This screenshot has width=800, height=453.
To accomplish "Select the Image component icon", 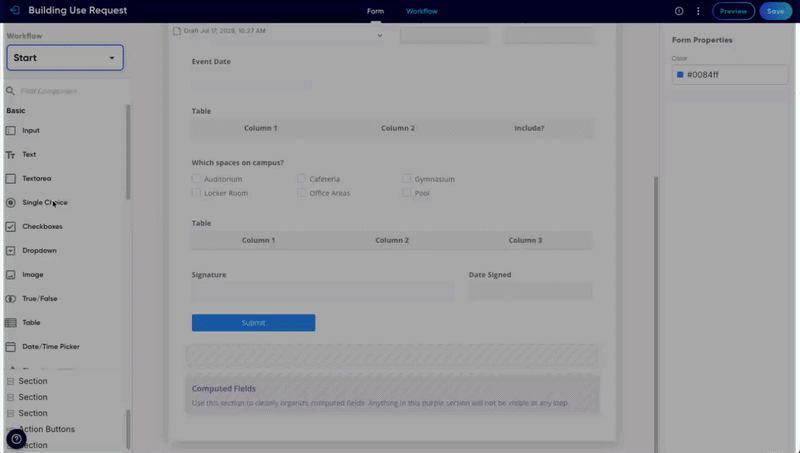I will click(x=11, y=274).
